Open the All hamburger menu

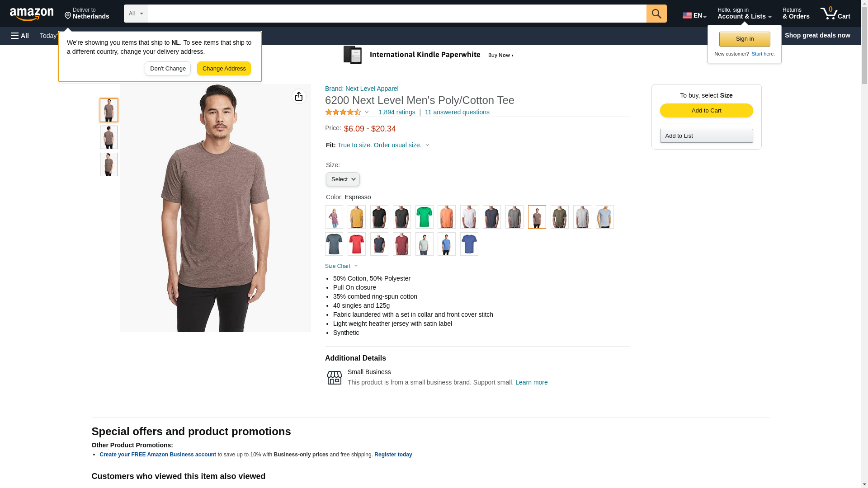(x=20, y=36)
